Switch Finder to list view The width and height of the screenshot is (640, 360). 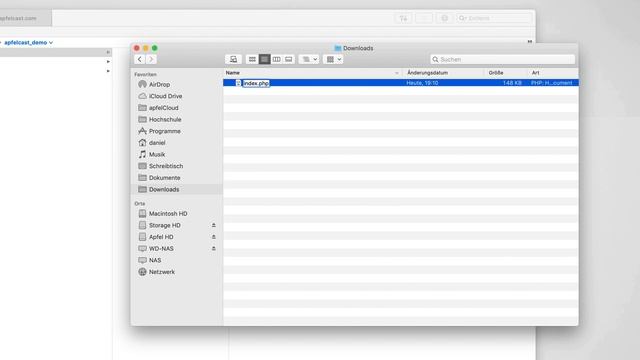click(264, 60)
